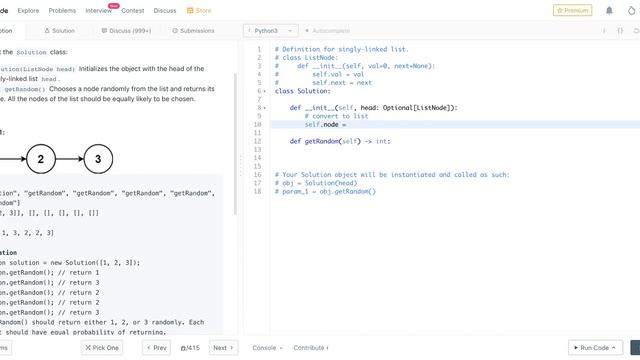
Task: Click the 'class Solution:' code line
Action: (x=302, y=91)
